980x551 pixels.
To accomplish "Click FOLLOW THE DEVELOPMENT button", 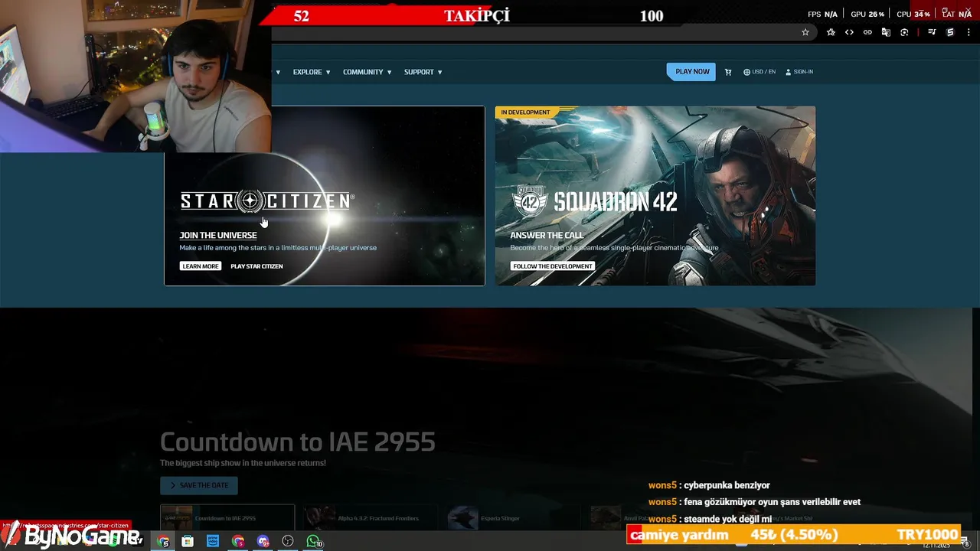I will (x=552, y=266).
